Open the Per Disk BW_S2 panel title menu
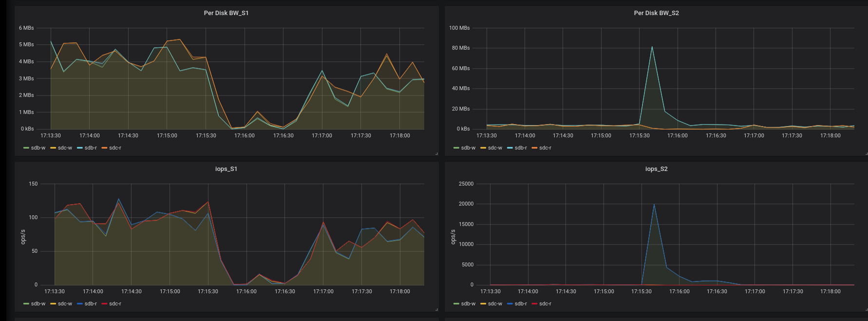Viewport: 868px width, 321px height. [656, 13]
